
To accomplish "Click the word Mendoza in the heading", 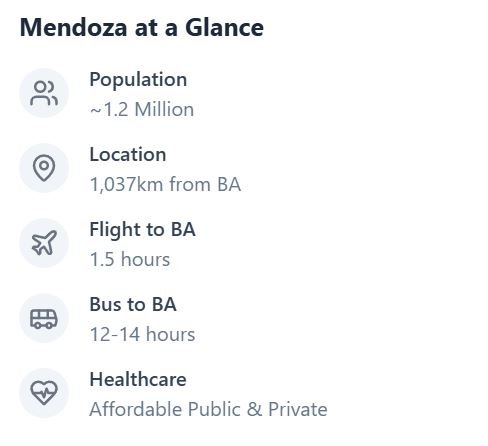I will [73, 28].
